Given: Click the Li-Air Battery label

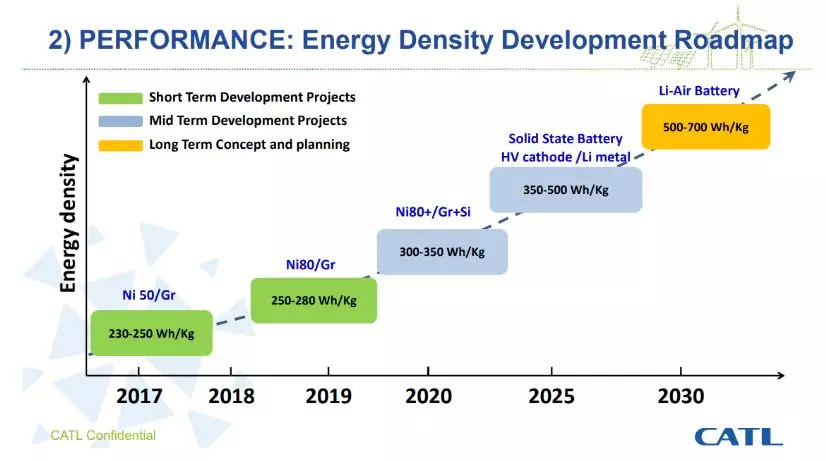Looking at the screenshot, I should (699, 91).
